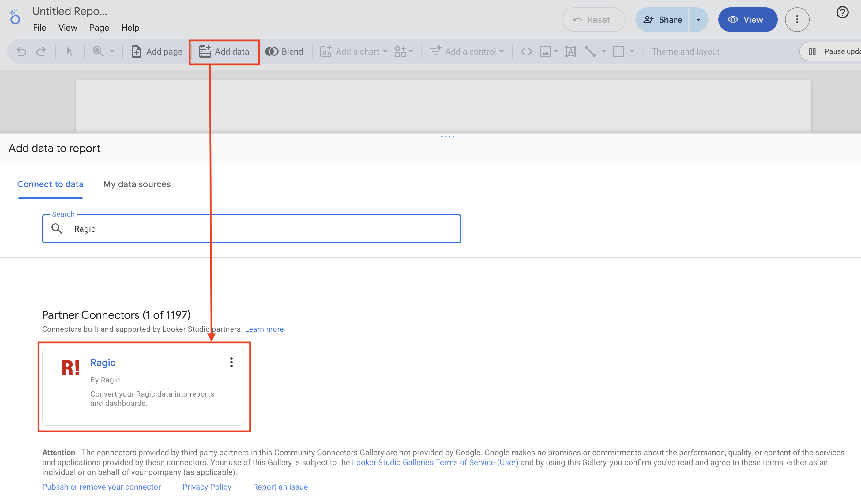Viewport: 861px width, 504px height.
Task: Click the undo arrow icon
Action: click(x=21, y=52)
